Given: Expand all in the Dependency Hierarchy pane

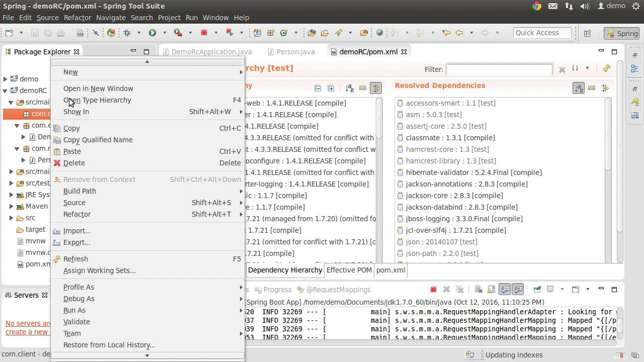Looking at the screenshot, I should click(x=331, y=88).
